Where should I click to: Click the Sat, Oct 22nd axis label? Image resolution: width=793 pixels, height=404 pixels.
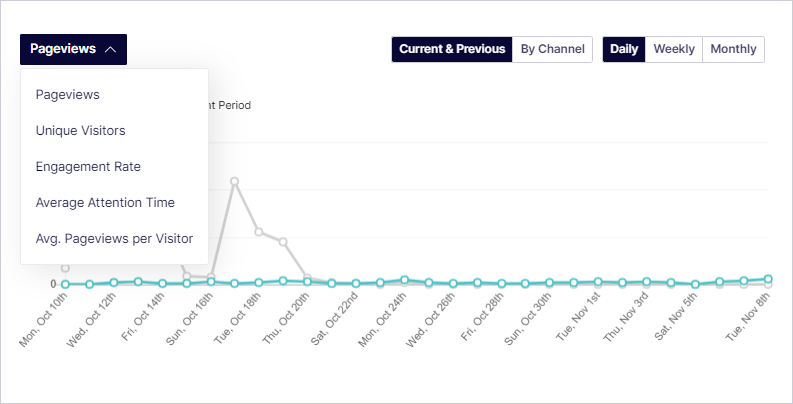point(334,319)
